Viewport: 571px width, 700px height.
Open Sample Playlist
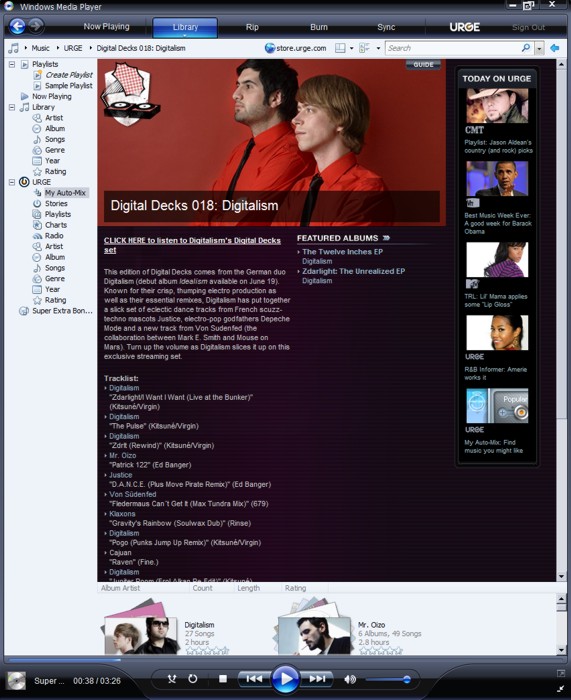point(69,86)
